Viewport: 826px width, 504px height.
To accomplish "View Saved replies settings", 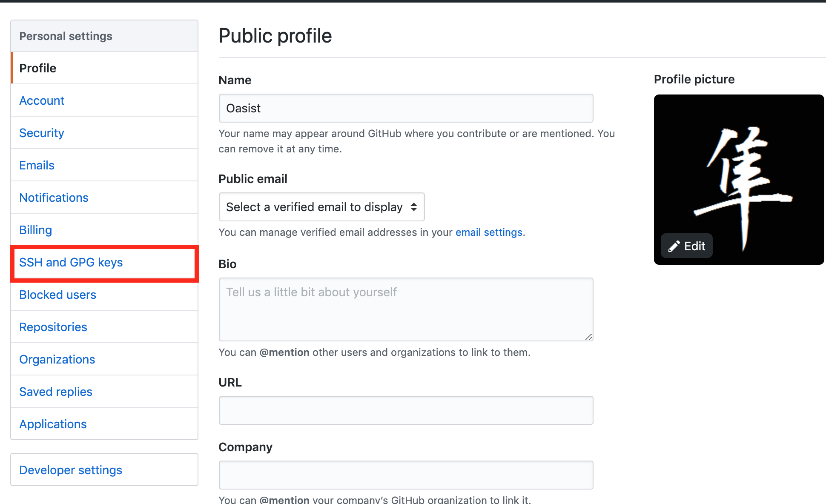I will (55, 392).
